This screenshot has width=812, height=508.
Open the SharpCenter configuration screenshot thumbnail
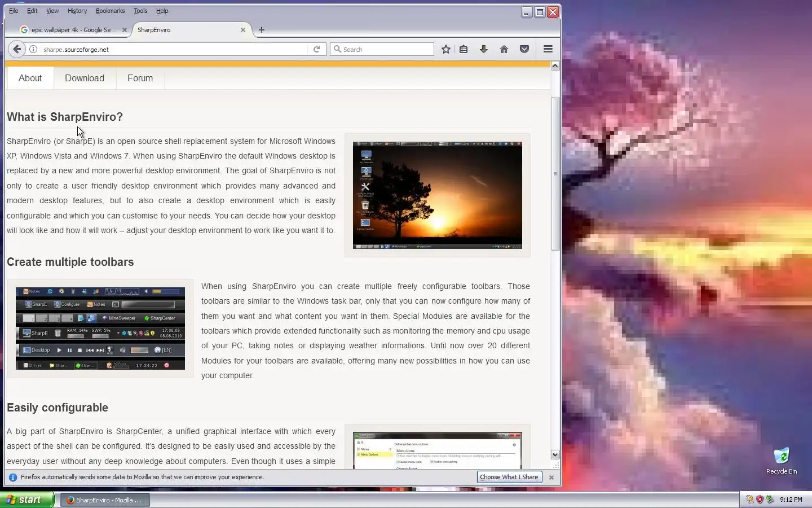pos(438,450)
